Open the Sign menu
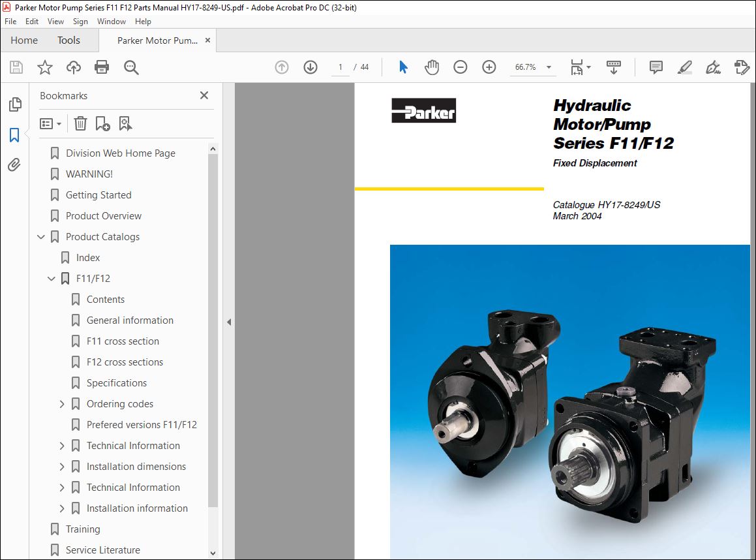This screenshot has width=756, height=560. coord(80,22)
